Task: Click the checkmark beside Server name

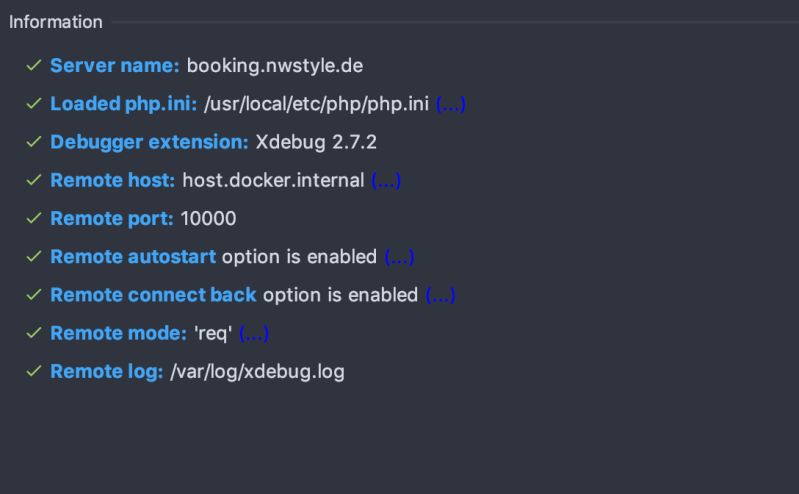Action: (x=34, y=66)
